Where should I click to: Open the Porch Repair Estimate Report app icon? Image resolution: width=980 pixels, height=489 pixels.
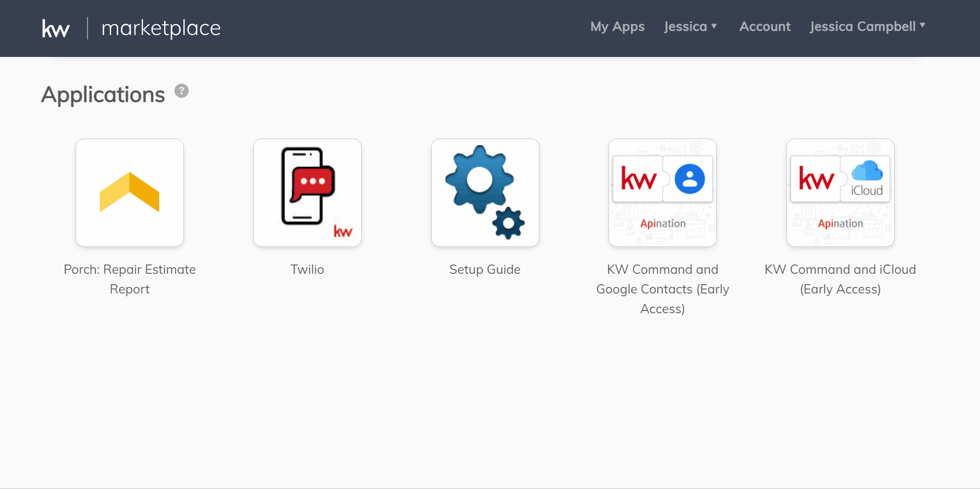coord(130,193)
